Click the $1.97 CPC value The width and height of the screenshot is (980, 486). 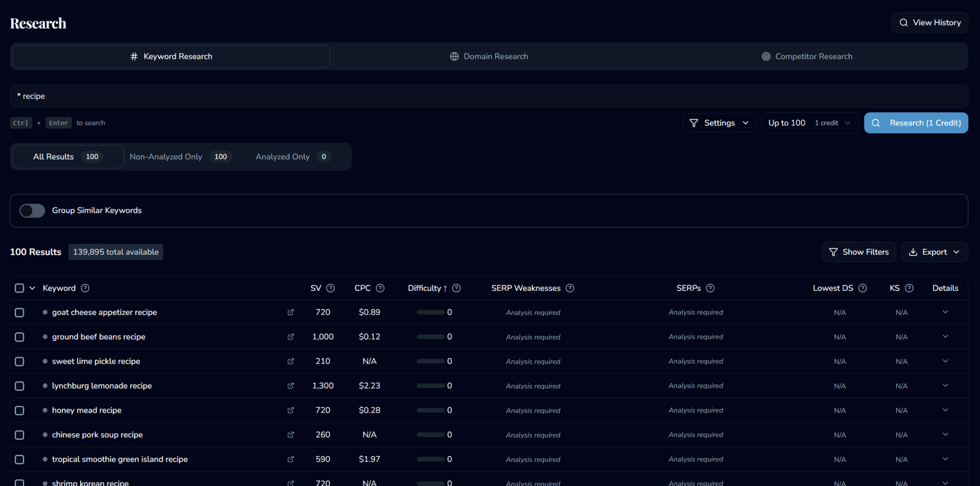pyautogui.click(x=370, y=459)
